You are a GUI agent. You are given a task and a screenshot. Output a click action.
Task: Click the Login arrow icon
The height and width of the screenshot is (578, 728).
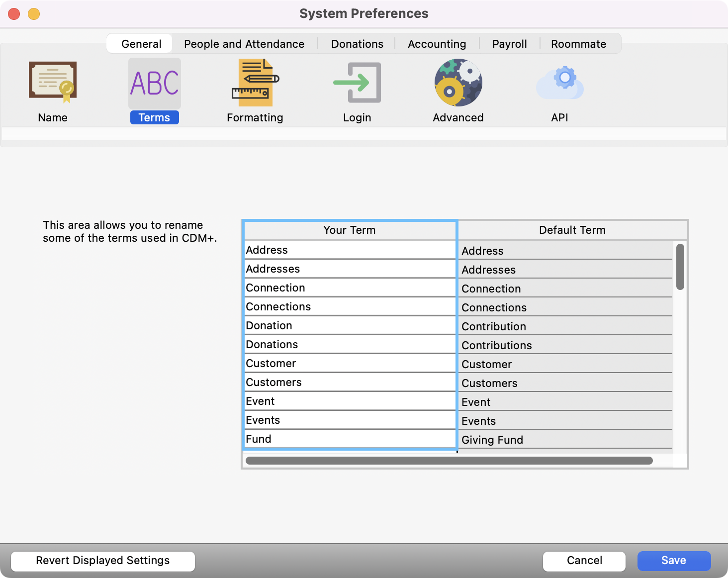[357, 83]
